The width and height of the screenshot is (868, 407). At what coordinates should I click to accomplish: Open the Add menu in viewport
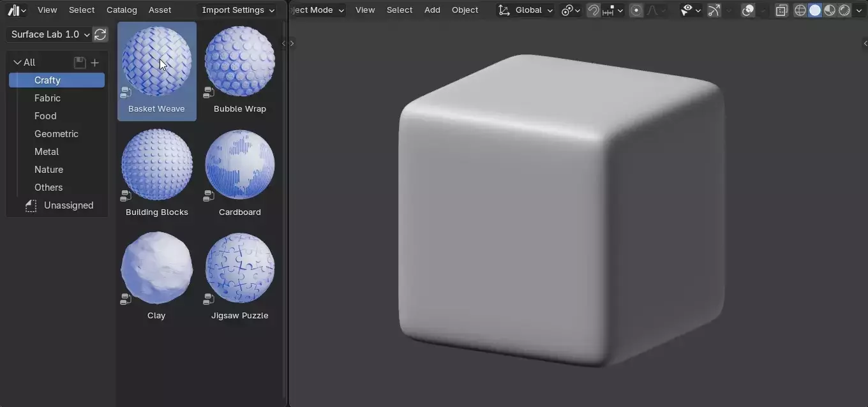pyautogui.click(x=432, y=10)
